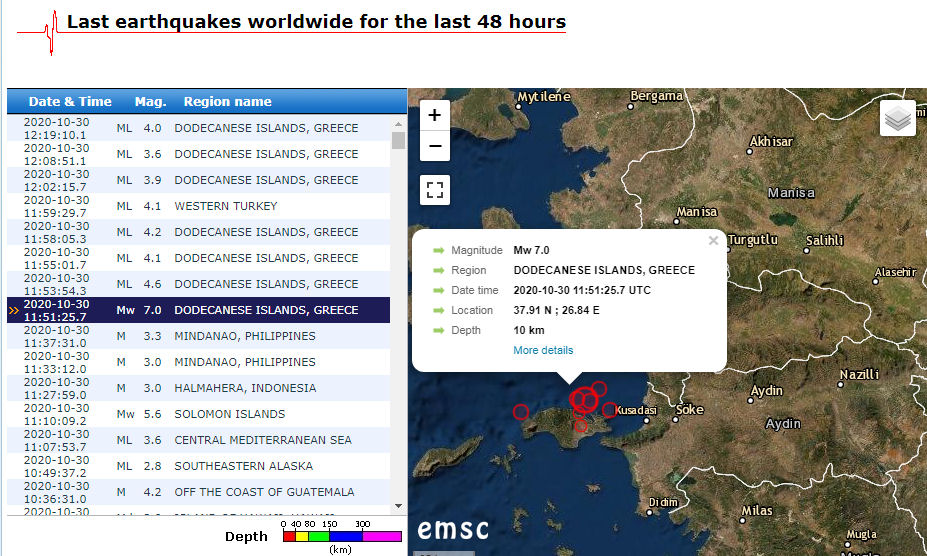
Task: Click the red quake circle beside Kusadasi
Action: tap(609, 409)
